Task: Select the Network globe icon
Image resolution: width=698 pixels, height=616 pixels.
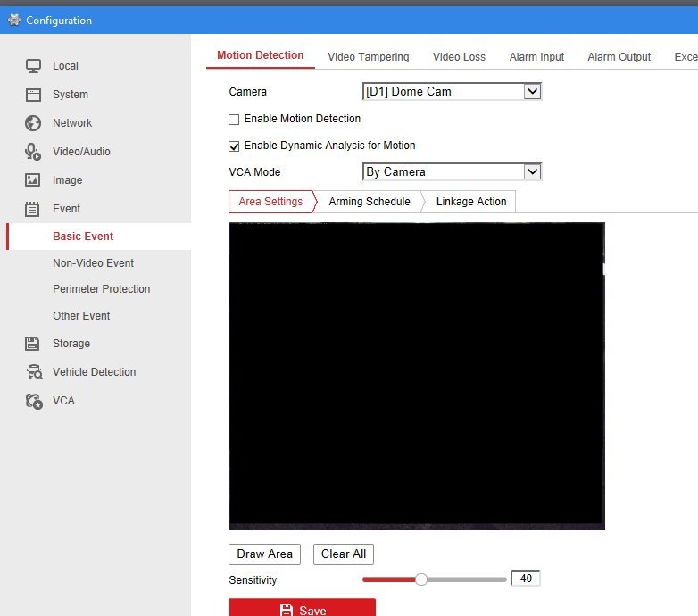Action: 33,122
